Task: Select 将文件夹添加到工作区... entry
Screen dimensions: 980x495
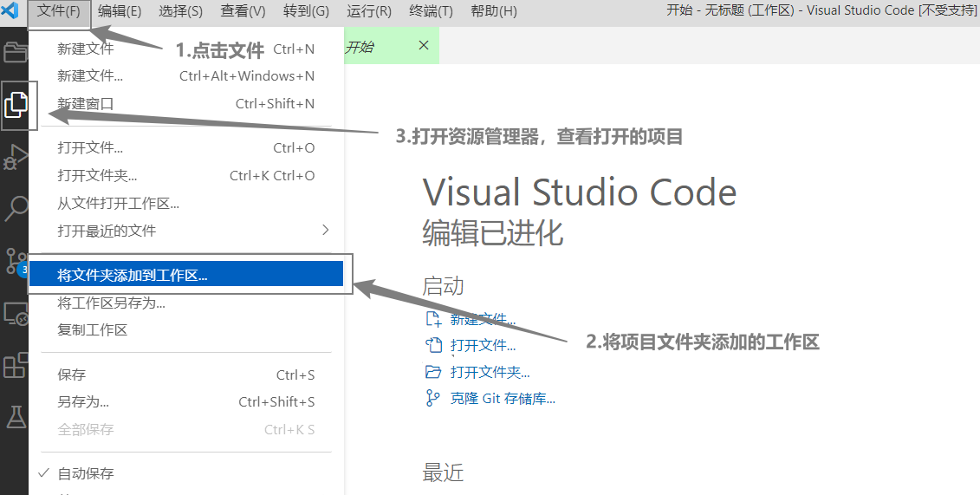Action: click(186, 275)
